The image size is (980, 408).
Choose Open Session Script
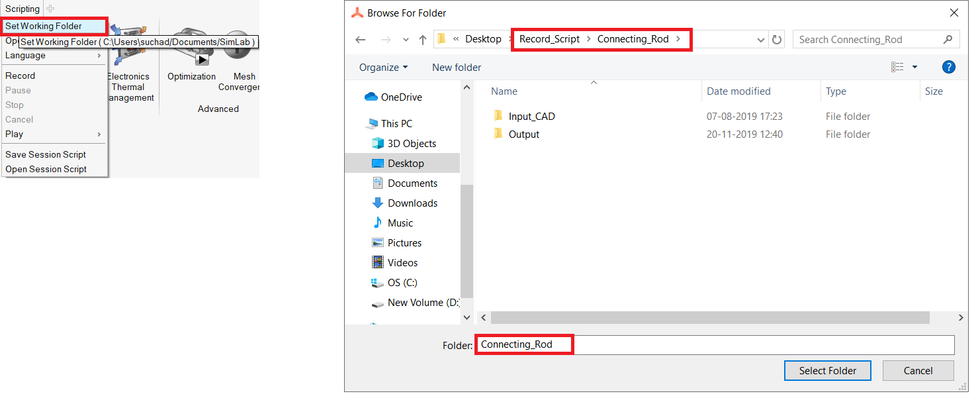(x=54, y=170)
